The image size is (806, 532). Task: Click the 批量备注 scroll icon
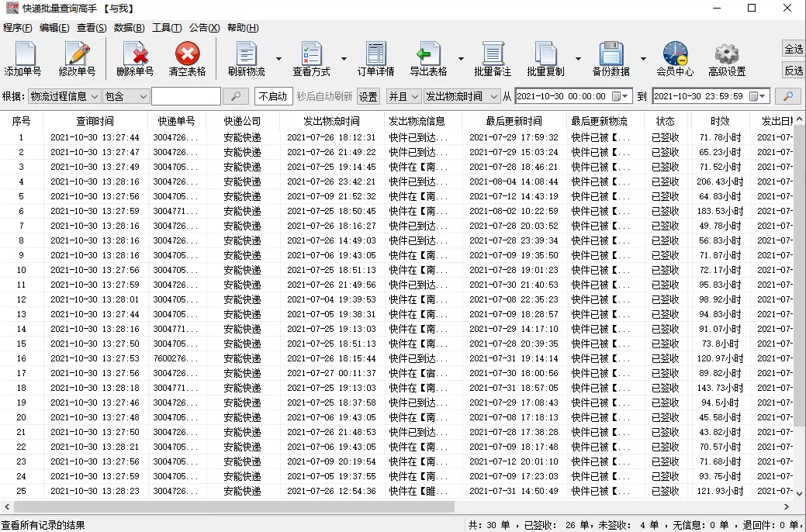[493, 54]
